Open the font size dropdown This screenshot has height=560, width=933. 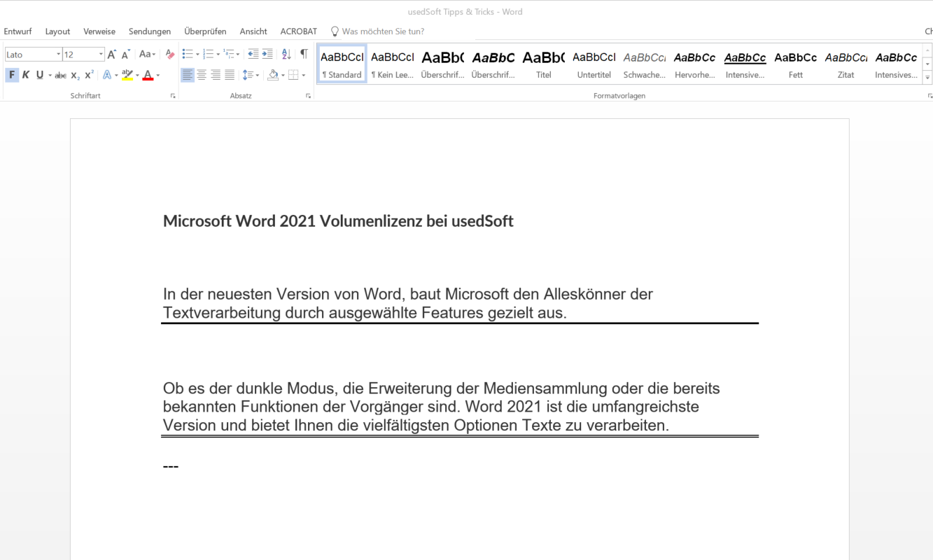pyautogui.click(x=101, y=54)
